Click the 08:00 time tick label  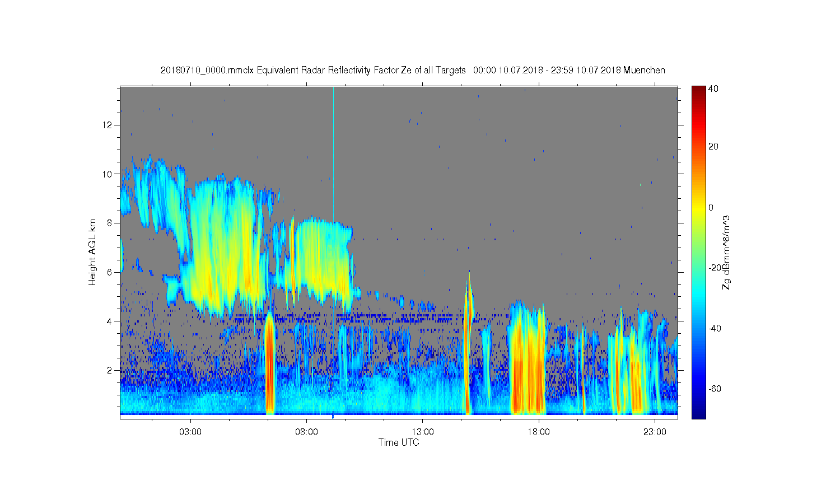pos(306,432)
